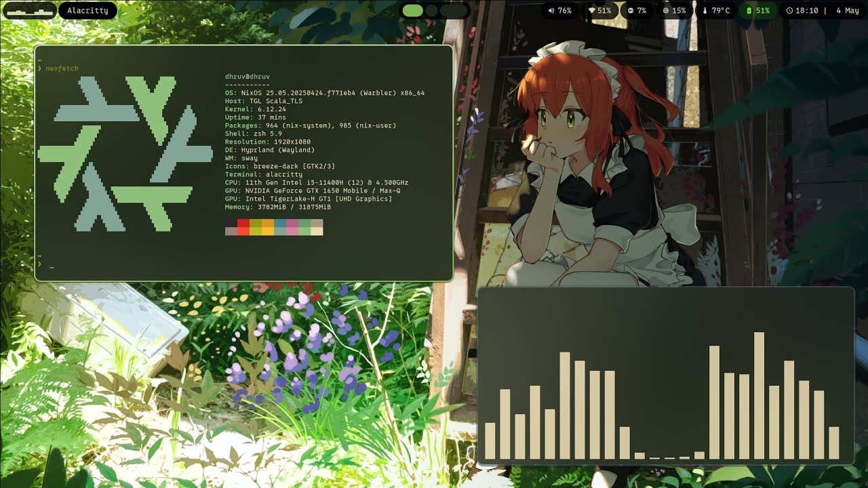Open the network 51% signal module
This screenshot has width=868, height=488.
tap(599, 11)
